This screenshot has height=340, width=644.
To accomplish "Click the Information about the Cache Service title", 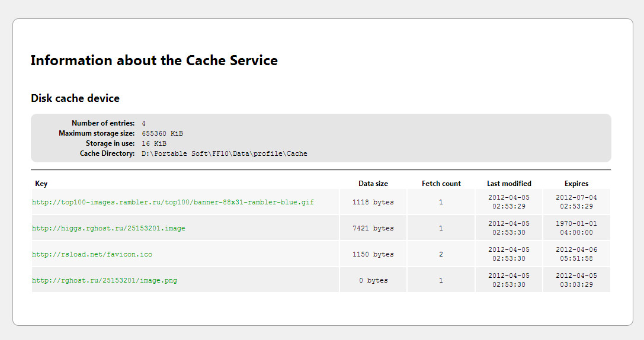I will (x=154, y=60).
